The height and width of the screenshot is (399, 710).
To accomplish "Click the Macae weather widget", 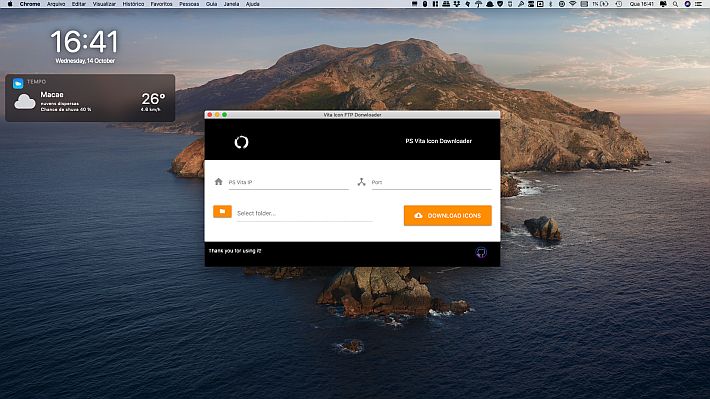I will [90, 98].
